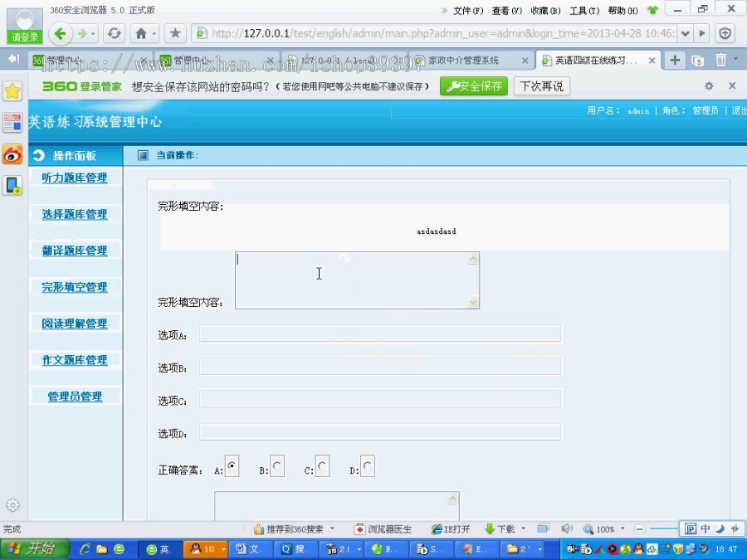Open the 收藏(B) menu

click(545, 11)
